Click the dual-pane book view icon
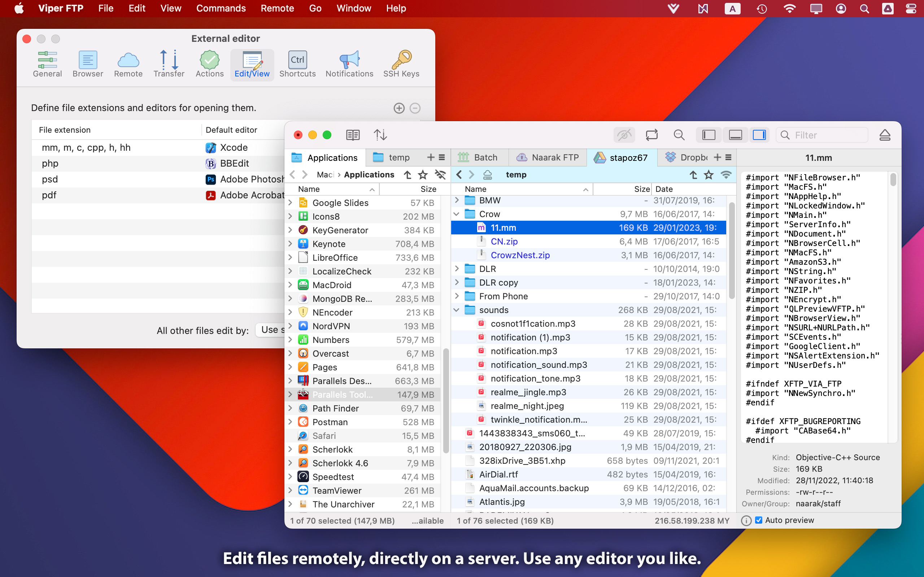Image resolution: width=924 pixels, height=577 pixels. (x=352, y=135)
